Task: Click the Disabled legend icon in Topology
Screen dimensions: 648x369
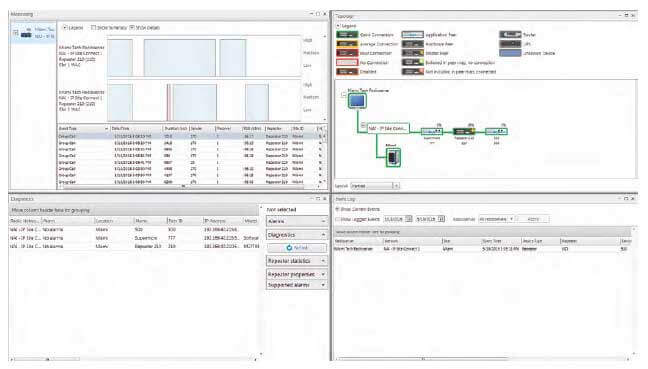Action: pyautogui.click(x=347, y=71)
